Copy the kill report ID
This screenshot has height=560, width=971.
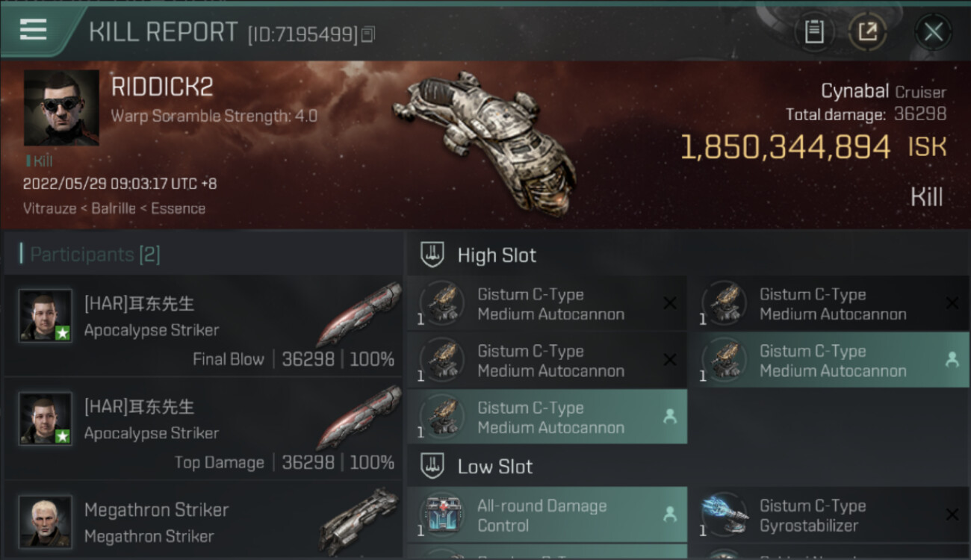tap(367, 34)
